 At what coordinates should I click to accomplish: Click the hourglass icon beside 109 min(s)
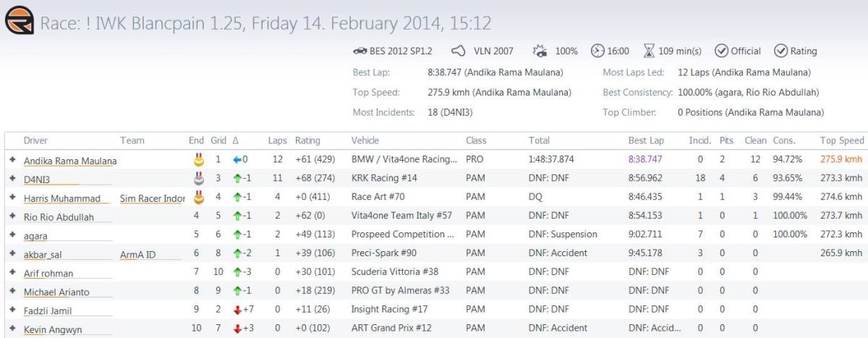click(649, 51)
